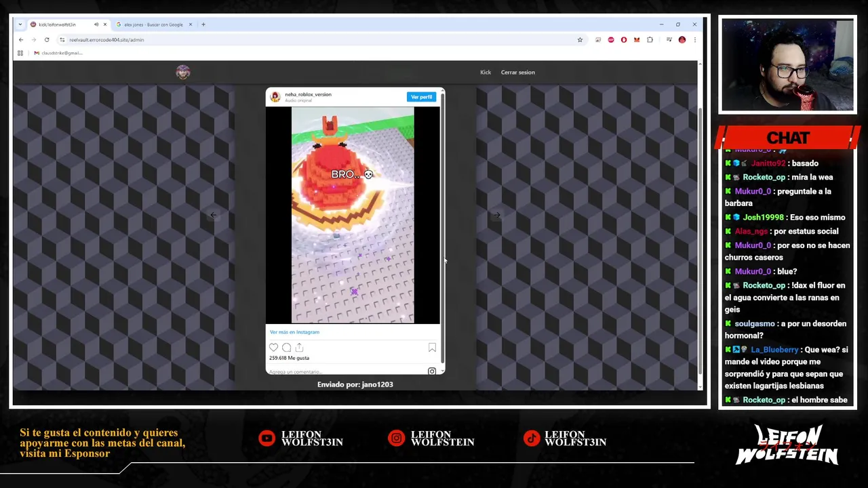Viewport: 868px width, 488px height.
Task: Click the Enviado por: jano1203 text
Action: tap(355, 384)
